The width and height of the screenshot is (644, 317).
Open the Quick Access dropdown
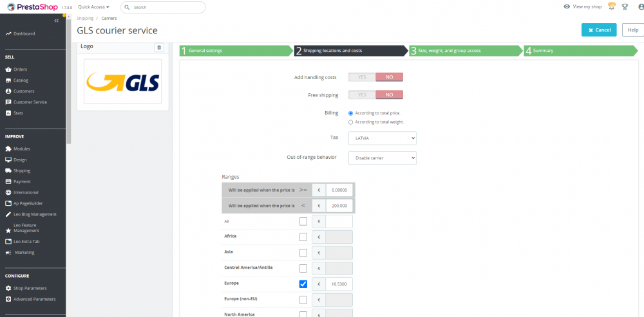click(x=93, y=7)
